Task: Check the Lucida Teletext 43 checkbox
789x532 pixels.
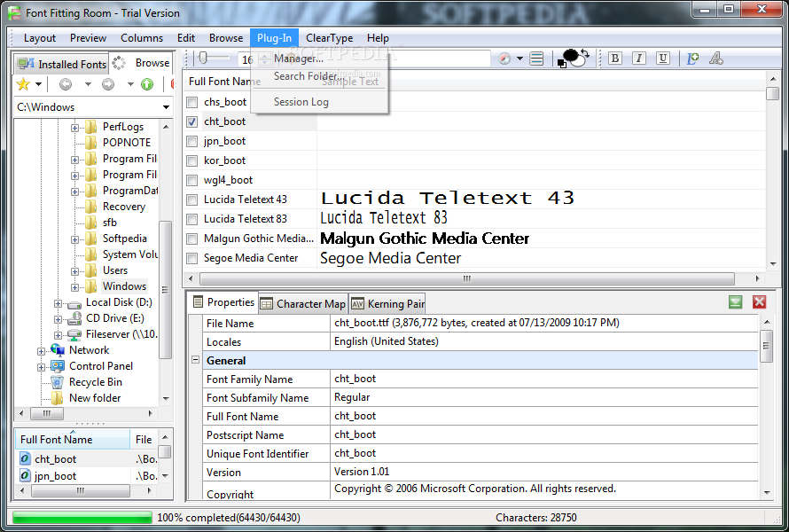Action: coord(191,199)
